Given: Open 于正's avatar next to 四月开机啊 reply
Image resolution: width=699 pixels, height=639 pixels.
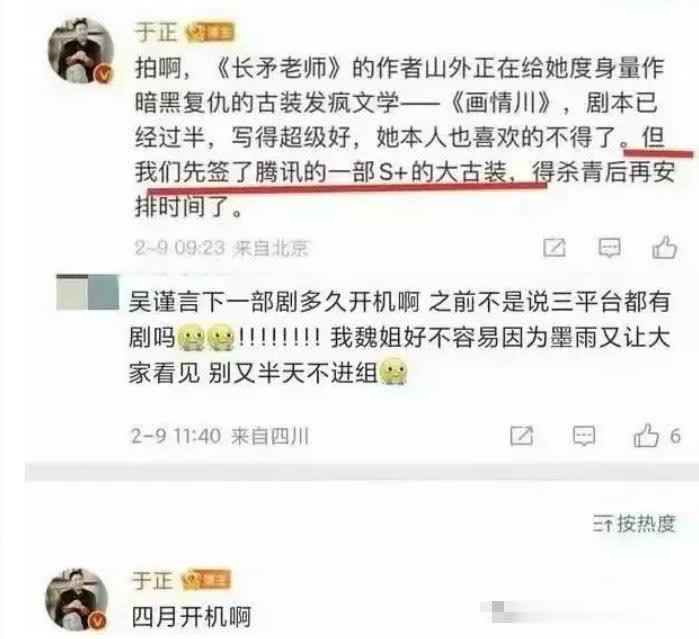Looking at the screenshot, I should pyautogui.click(x=77, y=599).
